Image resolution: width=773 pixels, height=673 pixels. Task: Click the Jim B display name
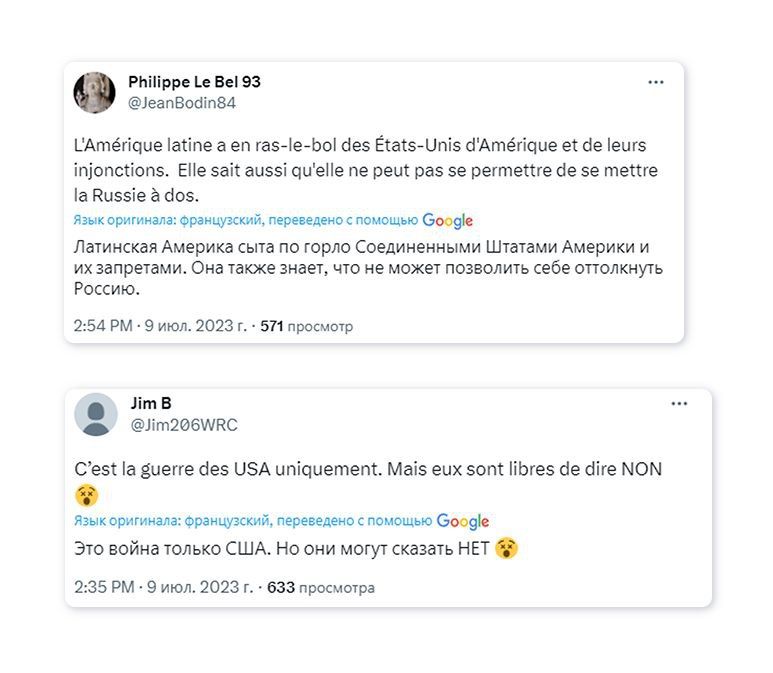pyautogui.click(x=151, y=404)
